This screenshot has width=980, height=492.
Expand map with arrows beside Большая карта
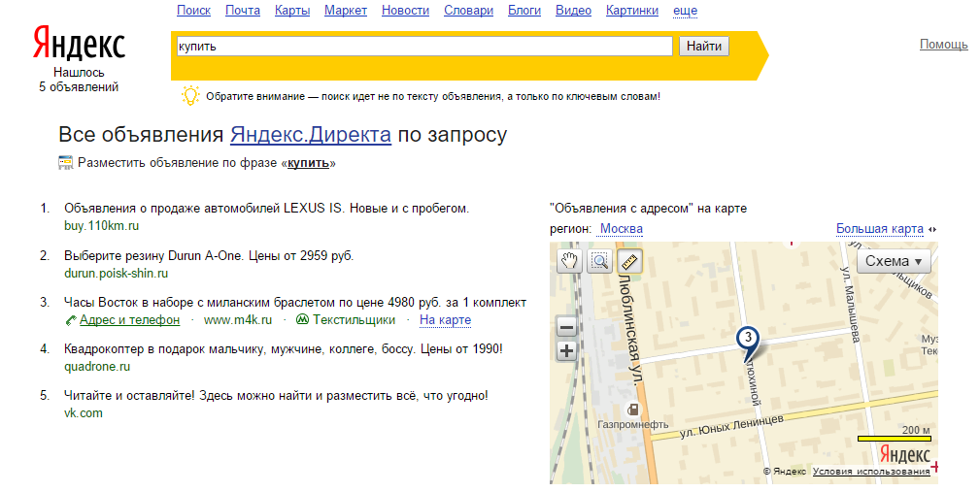pos(932,229)
